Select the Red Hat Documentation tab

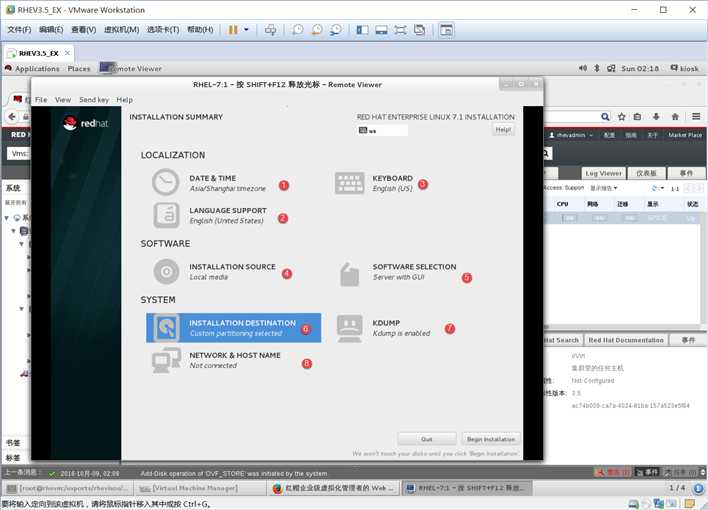(x=626, y=340)
